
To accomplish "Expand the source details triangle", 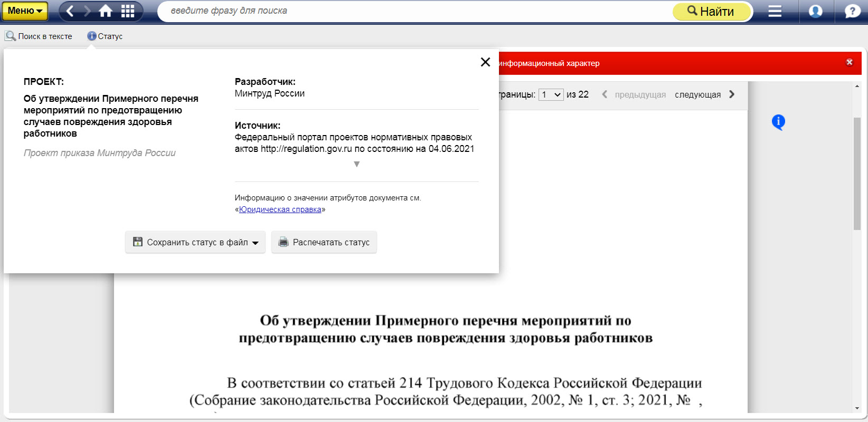I will click(x=357, y=164).
